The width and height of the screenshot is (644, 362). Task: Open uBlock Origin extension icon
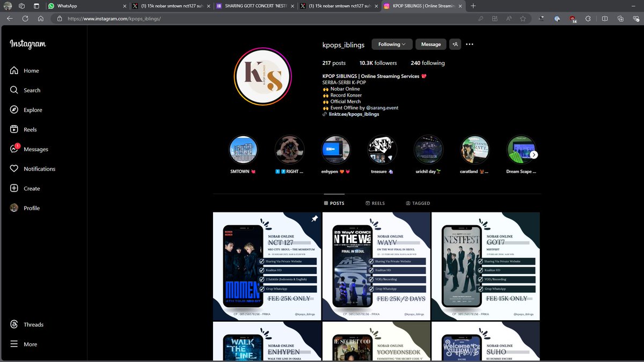[573, 18]
